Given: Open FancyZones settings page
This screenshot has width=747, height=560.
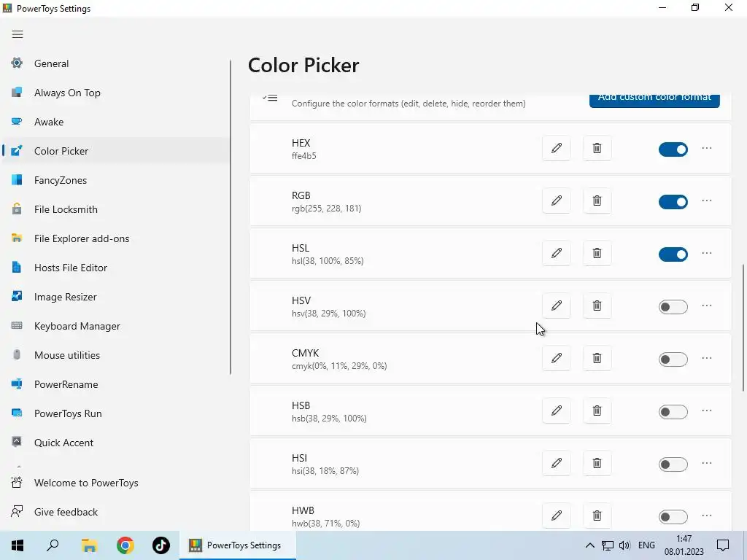Looking at the screenshot, I should [x=115, y=180].
